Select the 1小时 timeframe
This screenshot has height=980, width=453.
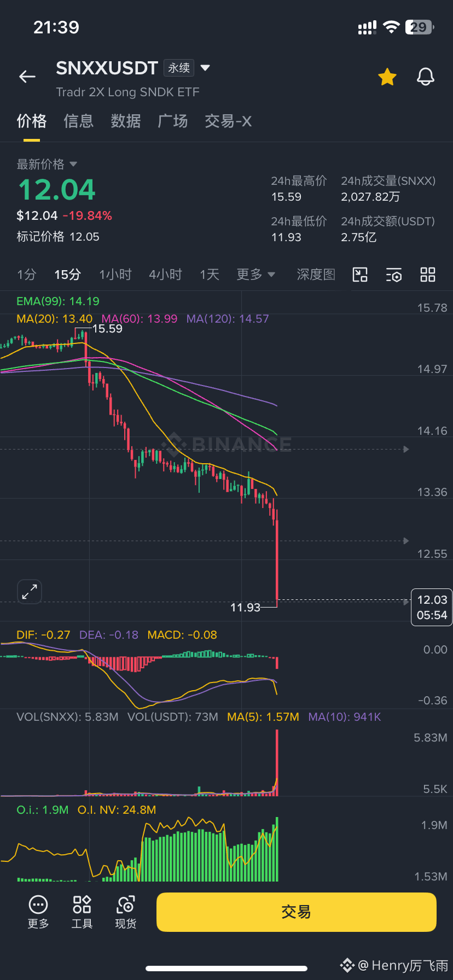(x=115, y=275)
